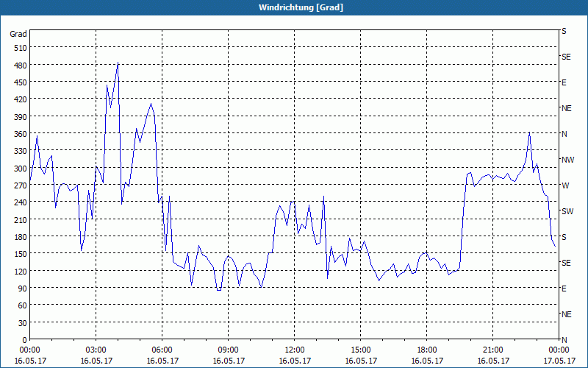Select the 120 y-axis value
Screen dimensions: 588x368
tap(21, 271)
